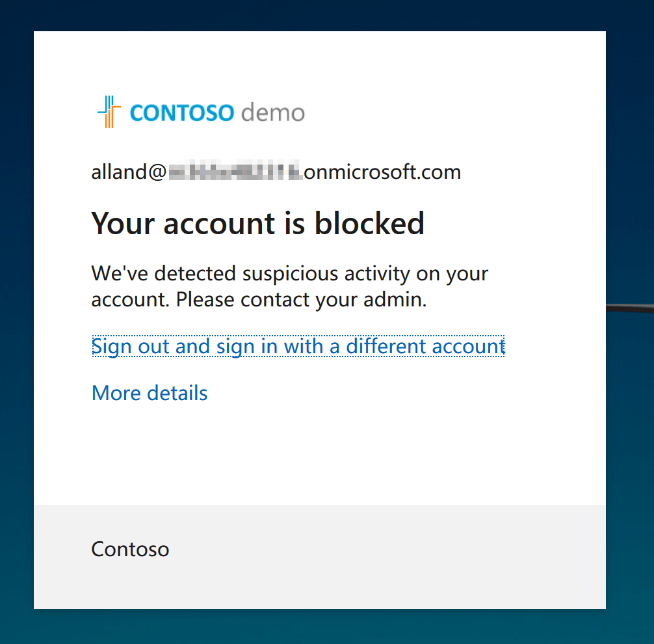Click the "Please contact your admin" sentence

click(x=301, y=300)
